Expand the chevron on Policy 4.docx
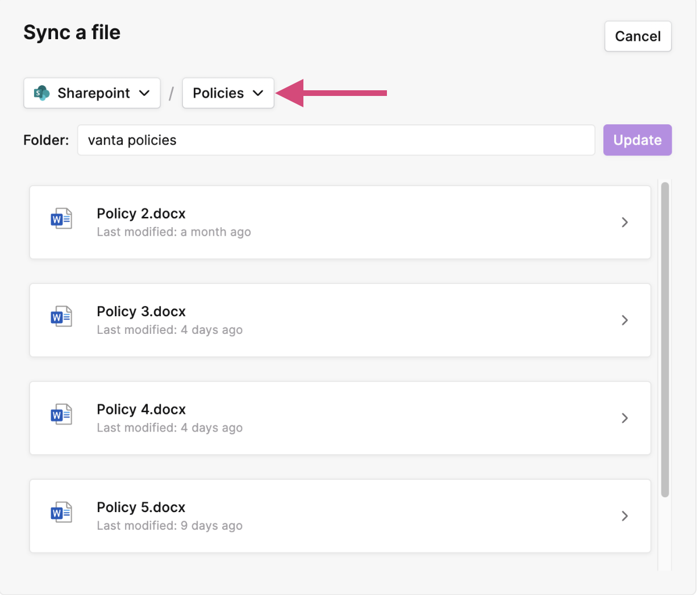 (x=624, y=418)
